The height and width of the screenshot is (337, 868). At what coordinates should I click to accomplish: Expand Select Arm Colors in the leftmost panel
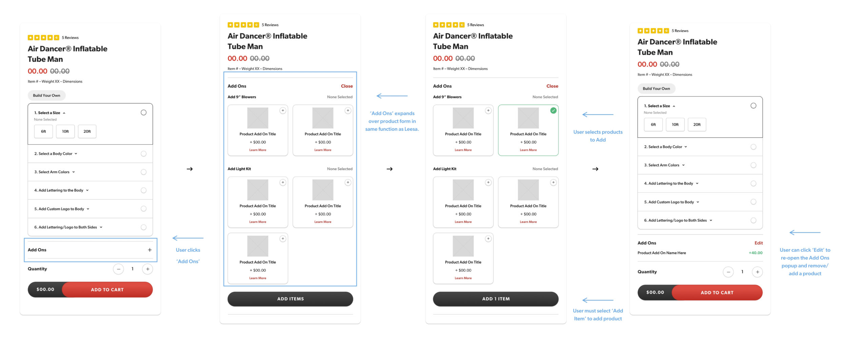[74, 172]
